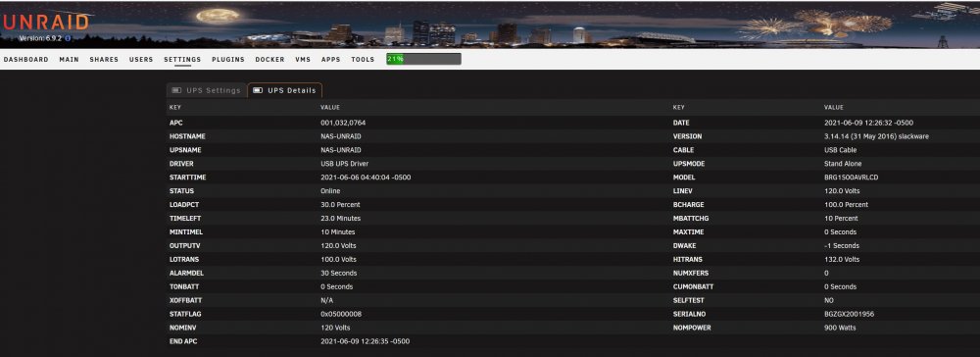Select the VERSION value 3.14.14 slackware
Screen dimensions: 980x357
click(876, 136)
